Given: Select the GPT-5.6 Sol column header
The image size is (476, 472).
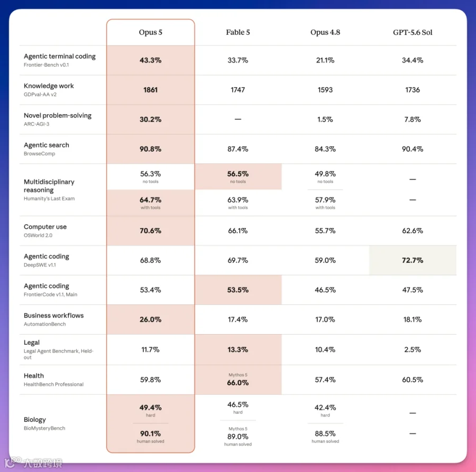Looking at the screenshot, I should (413, 32).
